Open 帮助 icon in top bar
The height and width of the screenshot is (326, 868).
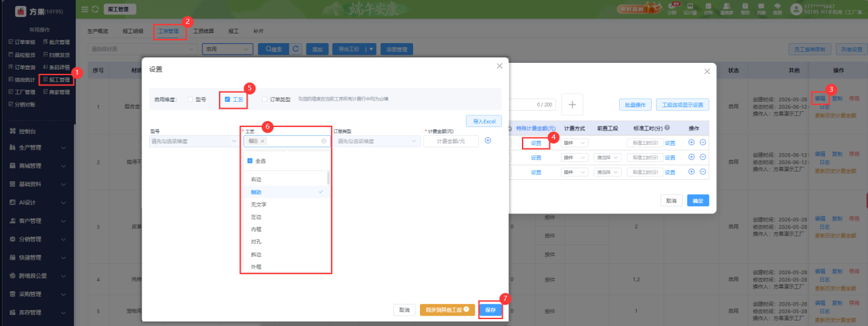tap(745, 9)
